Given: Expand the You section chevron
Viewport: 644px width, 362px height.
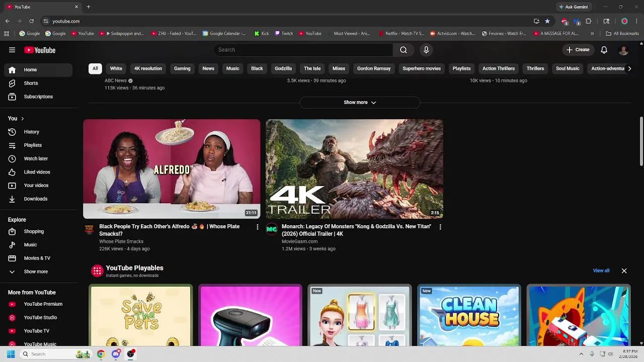Looking at the screenshot, I should tap(22, 119).
